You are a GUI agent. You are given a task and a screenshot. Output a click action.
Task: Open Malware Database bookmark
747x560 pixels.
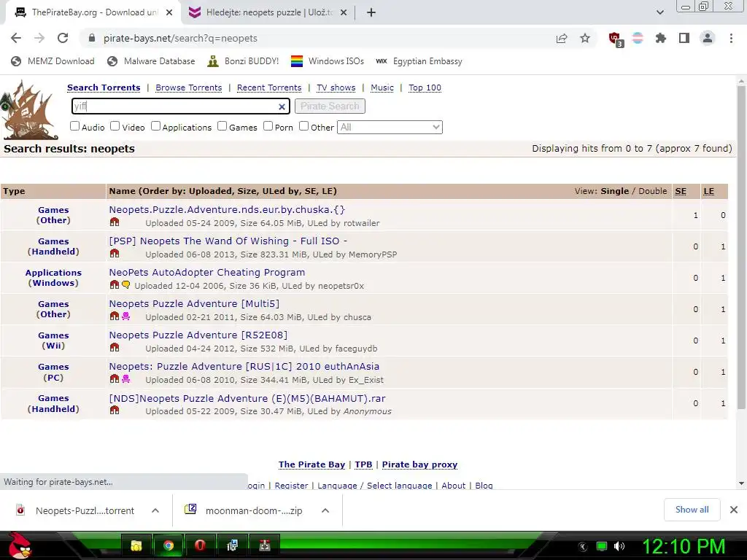[x=151, y=61]
